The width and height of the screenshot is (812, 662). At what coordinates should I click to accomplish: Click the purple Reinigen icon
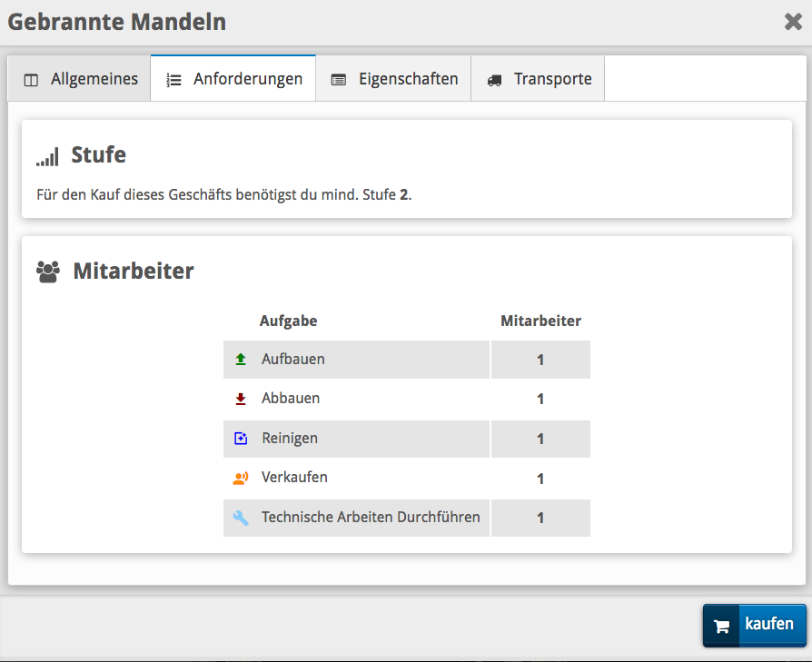point(241,439)
